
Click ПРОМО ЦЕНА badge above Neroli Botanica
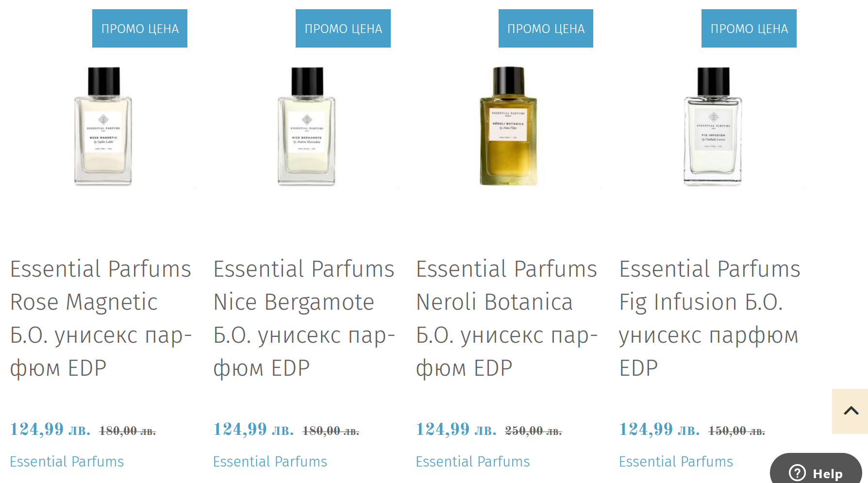click(546, 29)
